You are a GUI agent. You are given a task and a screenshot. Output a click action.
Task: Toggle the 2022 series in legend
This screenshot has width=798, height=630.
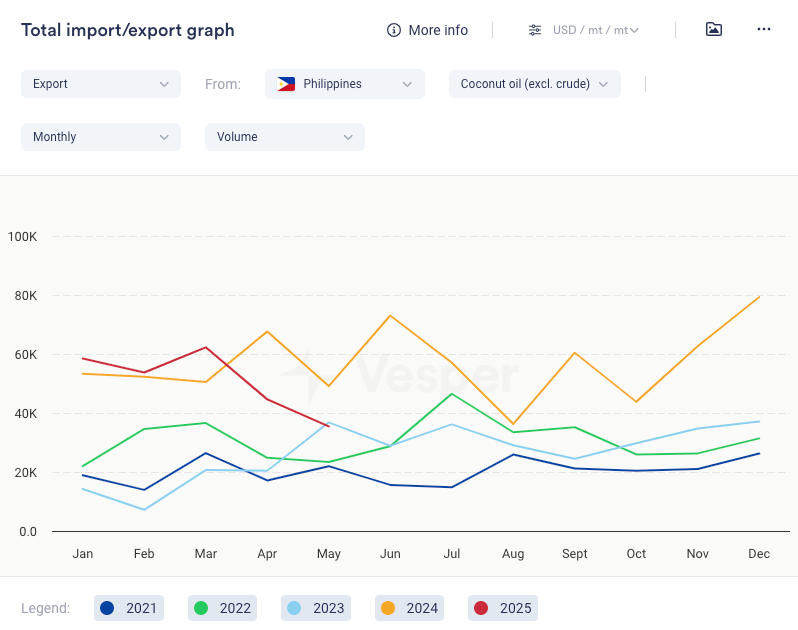click(222, 608)
